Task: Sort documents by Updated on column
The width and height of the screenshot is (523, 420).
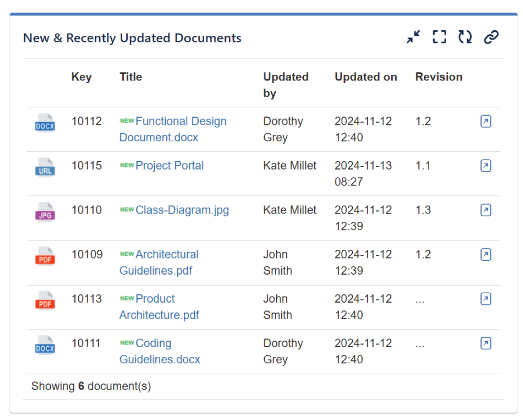Action: [365, 77]
